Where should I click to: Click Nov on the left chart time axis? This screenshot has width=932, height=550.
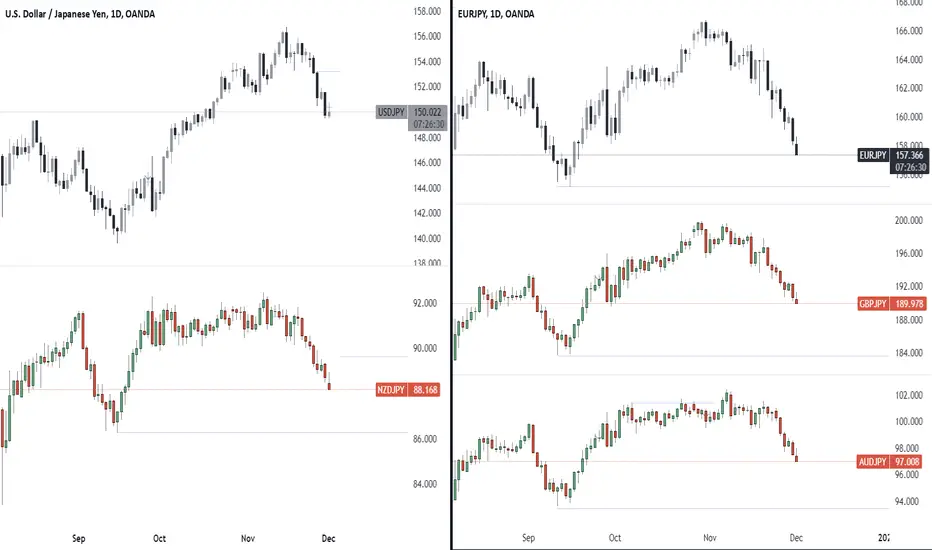[x=248, y=538]
